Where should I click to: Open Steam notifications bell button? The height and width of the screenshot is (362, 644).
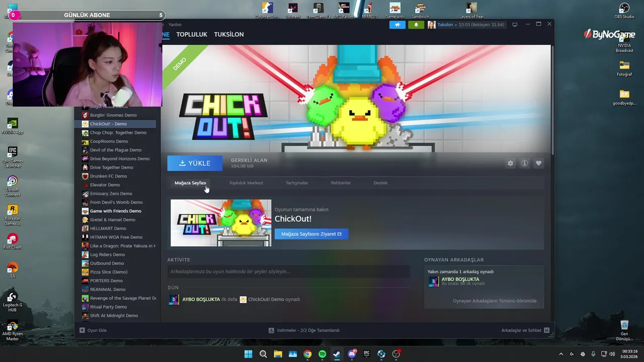[416, 25]
